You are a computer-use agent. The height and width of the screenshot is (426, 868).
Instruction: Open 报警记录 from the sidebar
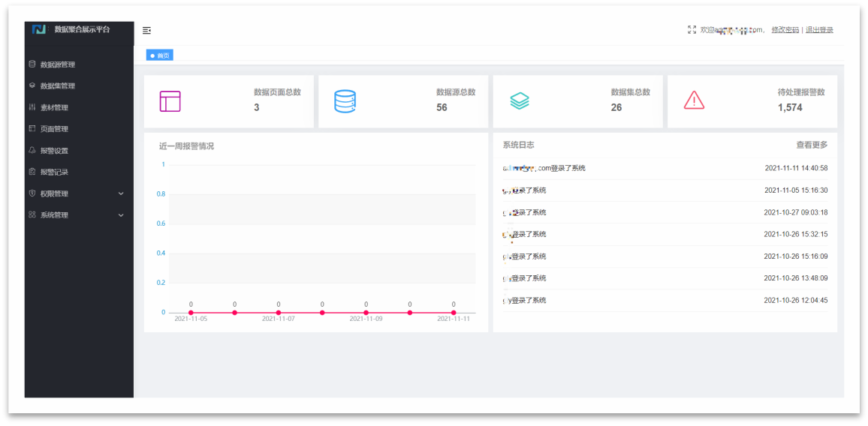point(54,172)
